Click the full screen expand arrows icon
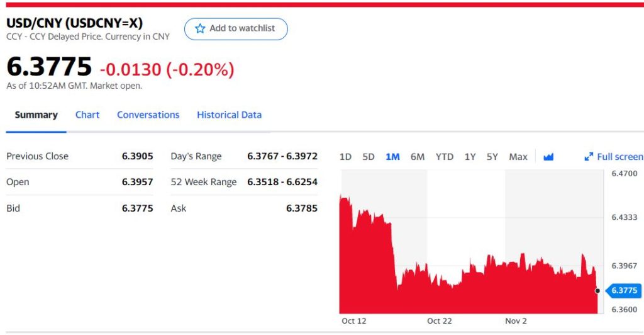Screen dimensions: 644x335 tap(589, 157)
